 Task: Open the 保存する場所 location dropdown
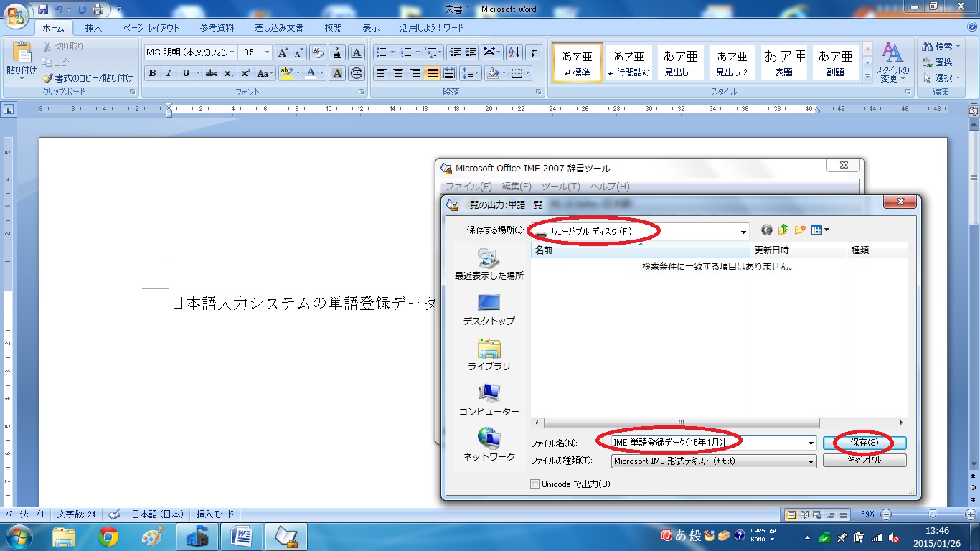[743, 231]
